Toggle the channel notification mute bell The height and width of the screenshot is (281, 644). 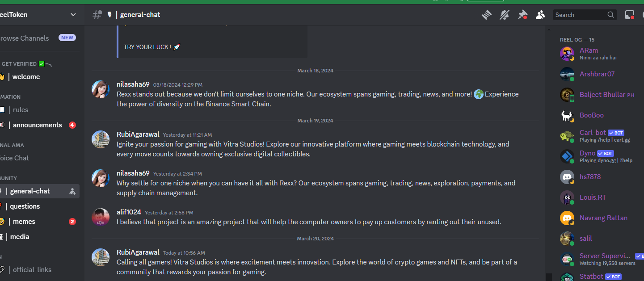tap(505, 15)
